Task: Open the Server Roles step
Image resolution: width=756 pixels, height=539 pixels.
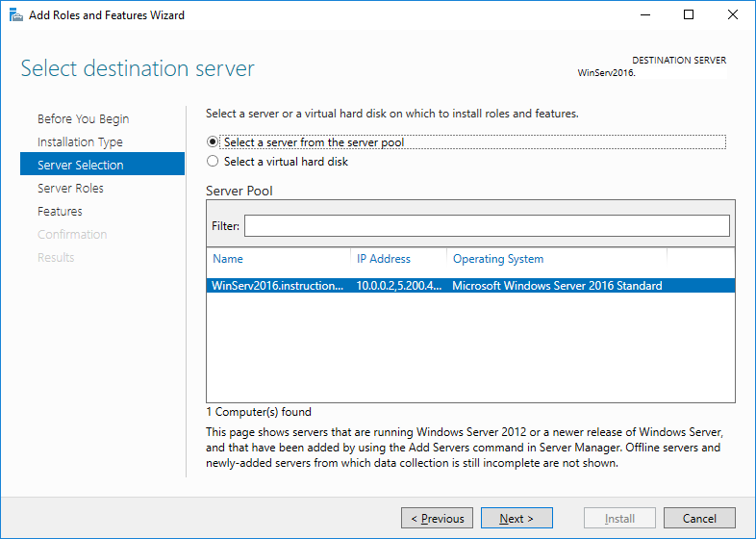Action: click(x=70, y=189)
